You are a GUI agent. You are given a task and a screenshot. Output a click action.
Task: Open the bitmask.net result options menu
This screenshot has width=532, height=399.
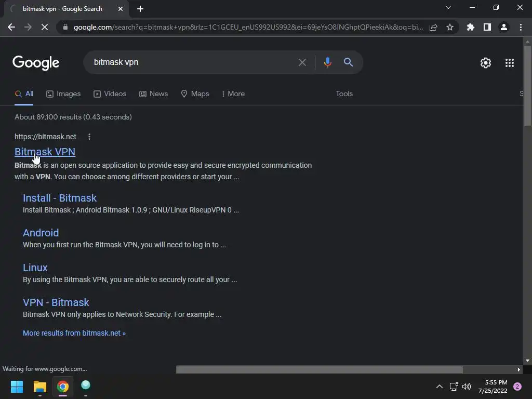pos(89,137)
